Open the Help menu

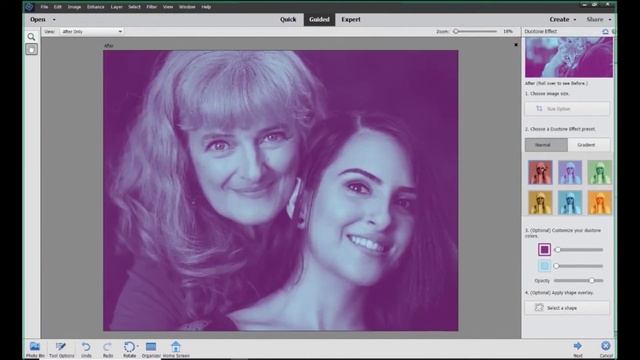click(206, 7)
